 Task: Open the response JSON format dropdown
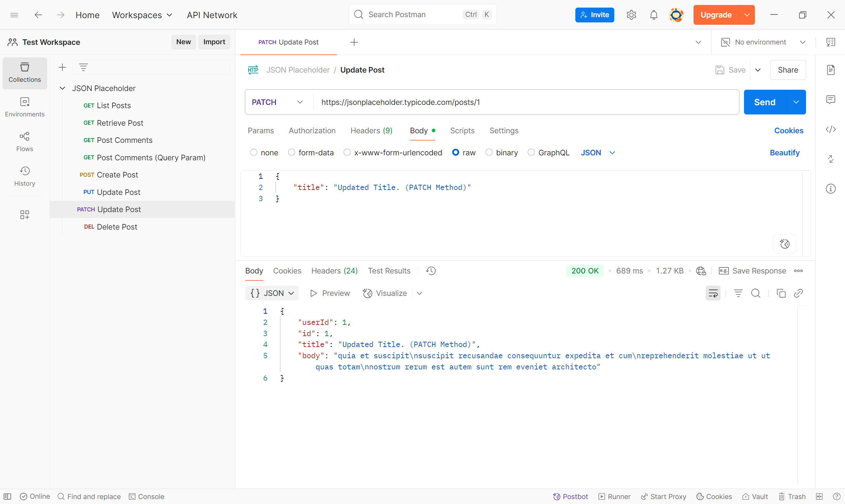pos(272,293)
